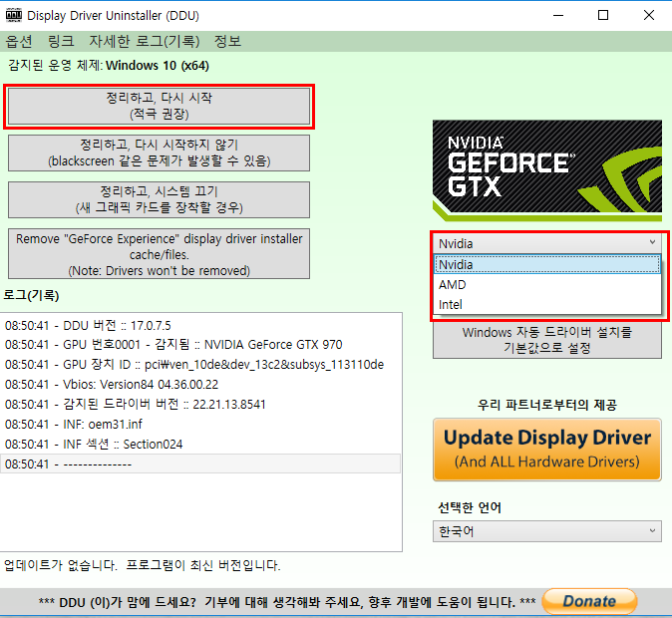Select the 감지된 드라이버 버전 22.21.13.8541 line
672x618 pixels.
200,404
